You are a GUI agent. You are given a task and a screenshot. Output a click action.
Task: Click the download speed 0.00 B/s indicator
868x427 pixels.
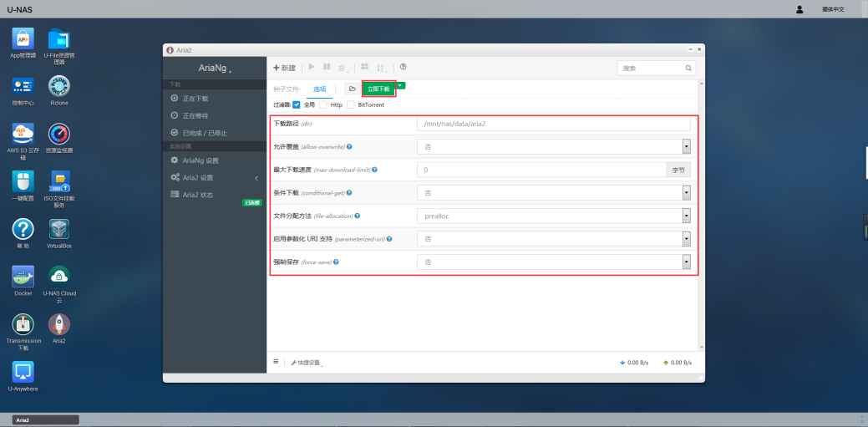634,363
